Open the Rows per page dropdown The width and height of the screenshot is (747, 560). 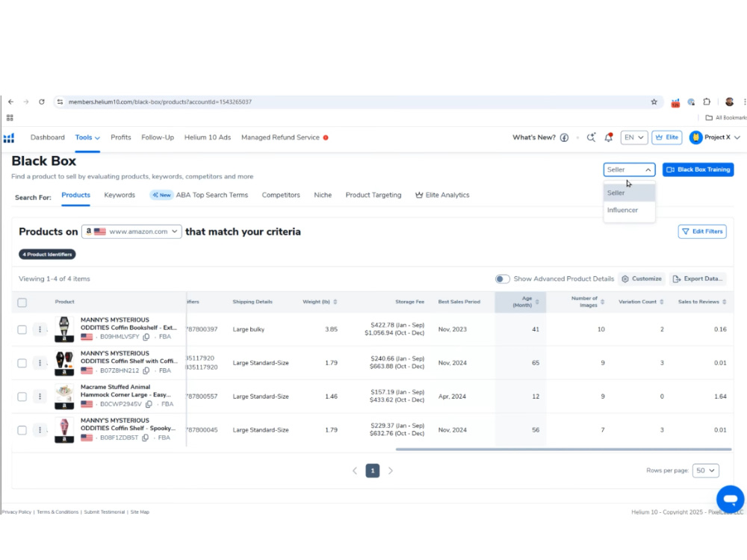click(x=706, y=470)
